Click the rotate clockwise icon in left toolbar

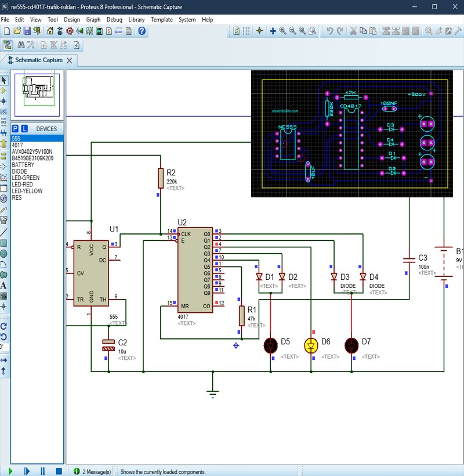coord(3,327)
